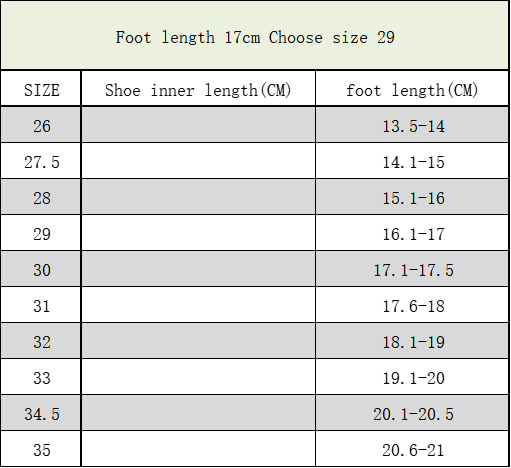Image resolution: width=511 pixels, height=468 pixels.
Task: Select the foot length(CM) header
Action: 412,89
